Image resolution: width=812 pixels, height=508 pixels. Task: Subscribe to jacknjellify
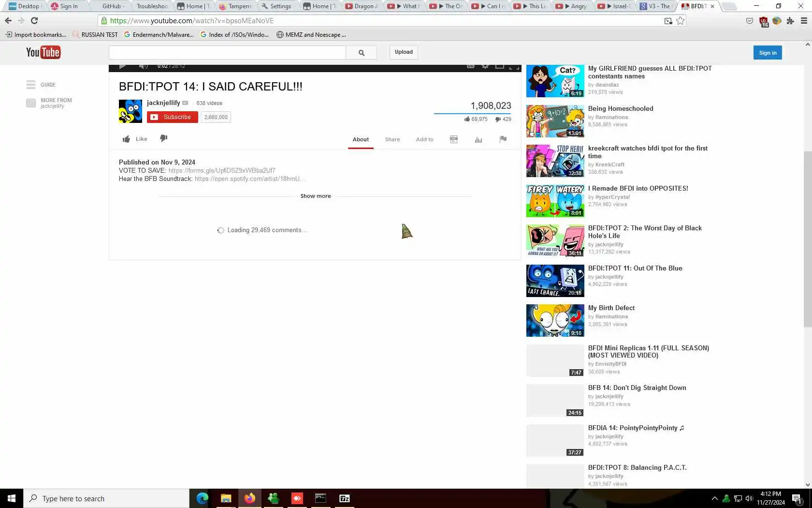coord(173,117)
